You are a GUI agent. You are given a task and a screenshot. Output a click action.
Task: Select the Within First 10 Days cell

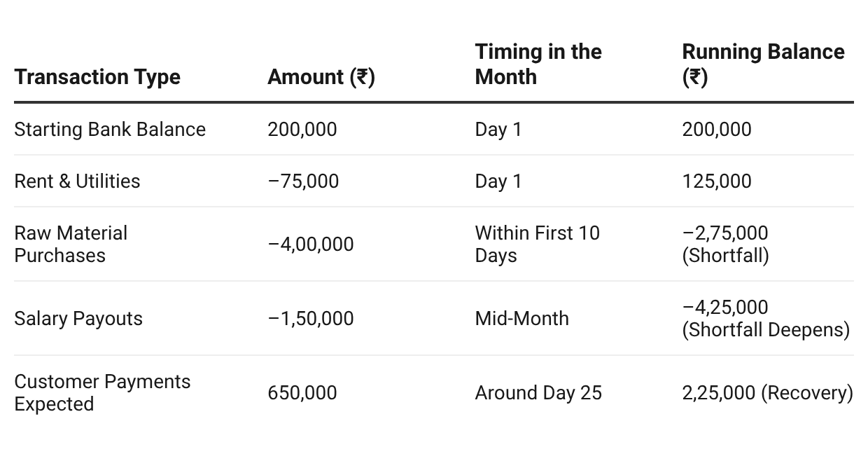(x=537, y=244)
